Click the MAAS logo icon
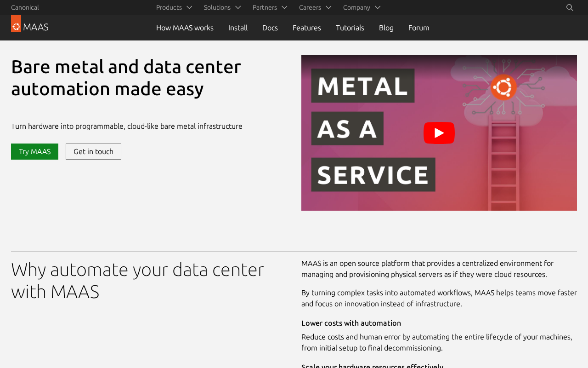Viewport: 588px width, 368px height. click(16, 24)
